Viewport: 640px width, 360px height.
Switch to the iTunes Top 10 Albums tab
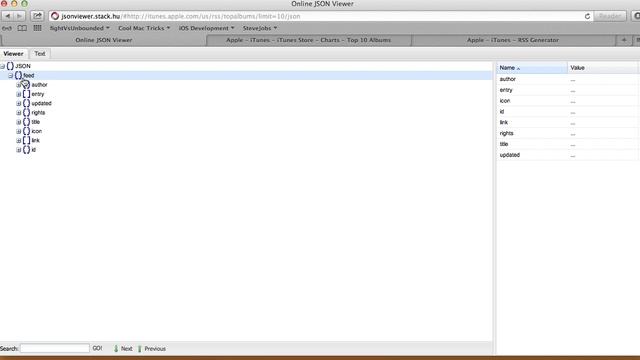tap(309, 40)
